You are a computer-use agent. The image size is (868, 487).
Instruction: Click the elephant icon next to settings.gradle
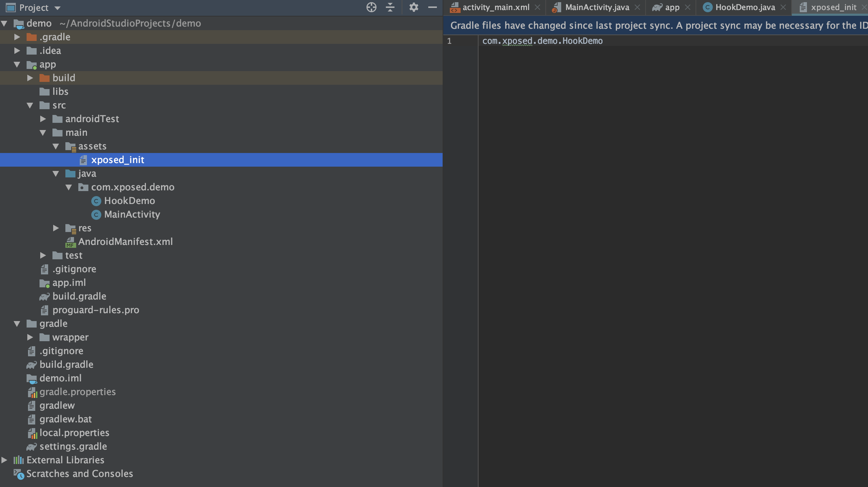[x=32, y=446]
